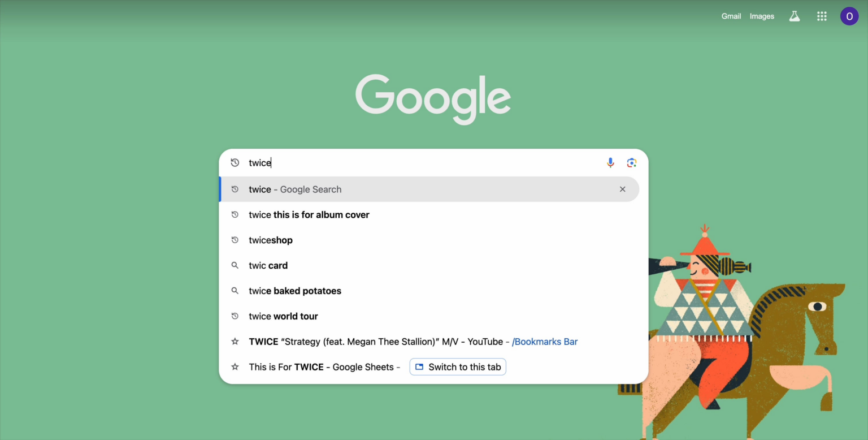Click the history icon beside 'twice world tour'
Viewport: 868px width, 440px height.
(235, 316)
